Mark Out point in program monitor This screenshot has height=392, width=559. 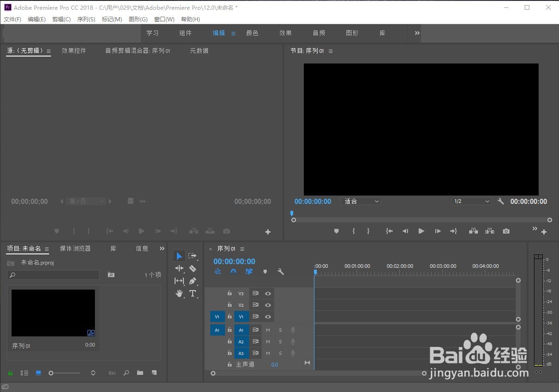pyautogui.click(x=368, y=231)
